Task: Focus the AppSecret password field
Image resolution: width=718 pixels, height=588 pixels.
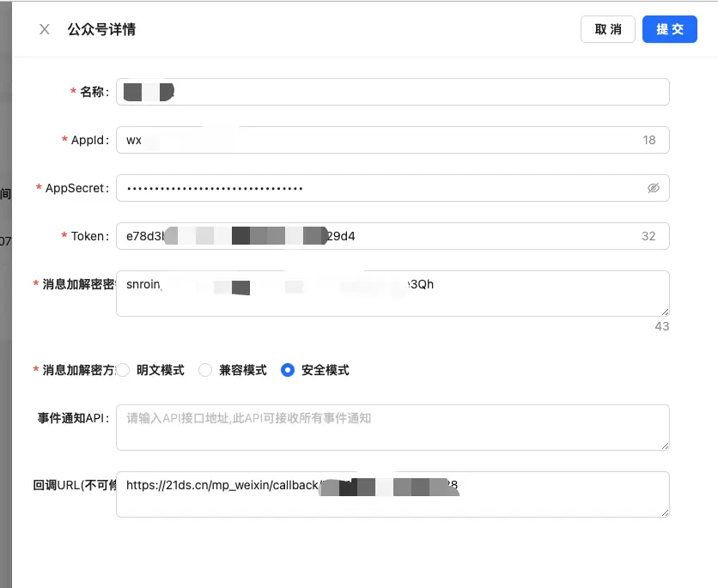Action: [392, 188]
